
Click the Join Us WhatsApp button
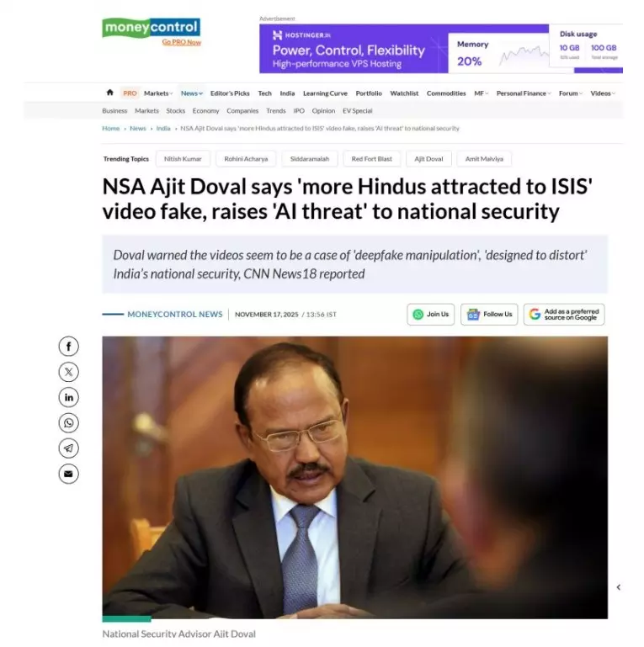(x=430, y=315)
